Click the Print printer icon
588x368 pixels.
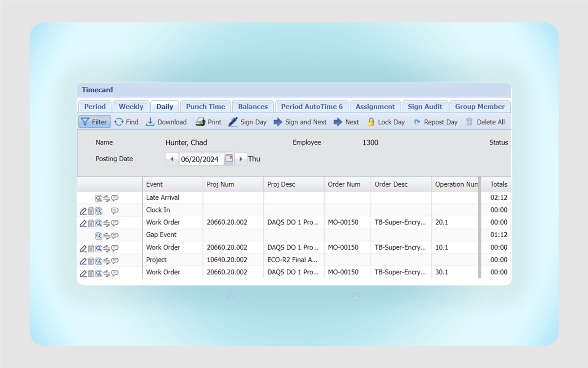tap(200, 122)
